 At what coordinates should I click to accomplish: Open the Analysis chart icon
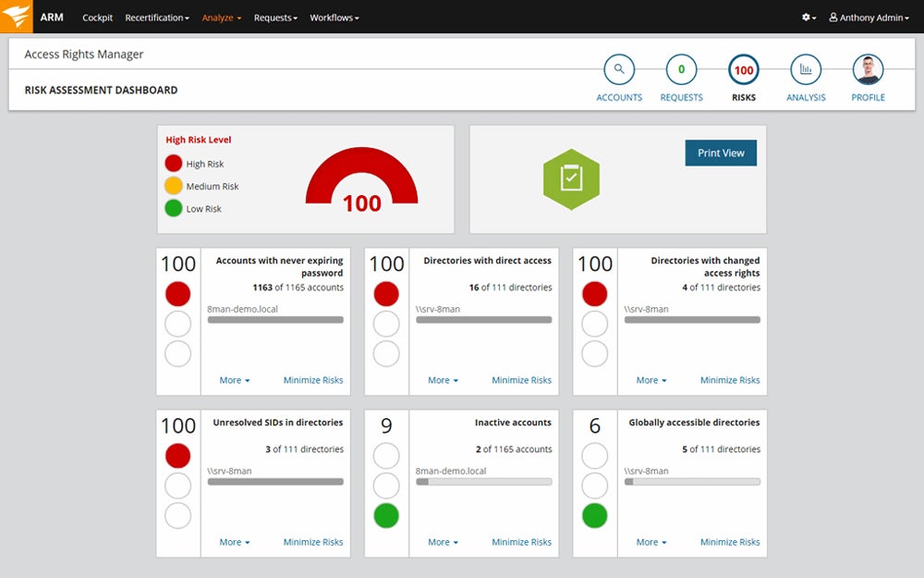click(x=805, y=70)
